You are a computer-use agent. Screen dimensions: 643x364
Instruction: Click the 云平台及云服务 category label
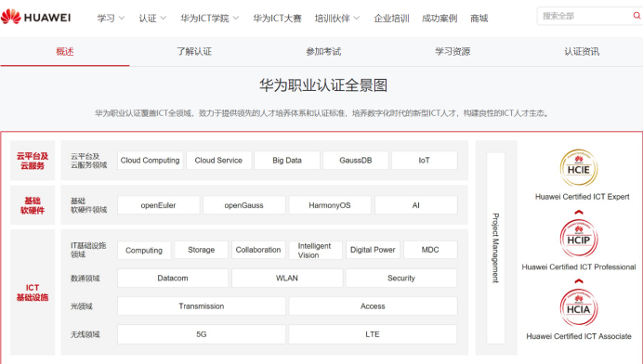coord(33,161)
